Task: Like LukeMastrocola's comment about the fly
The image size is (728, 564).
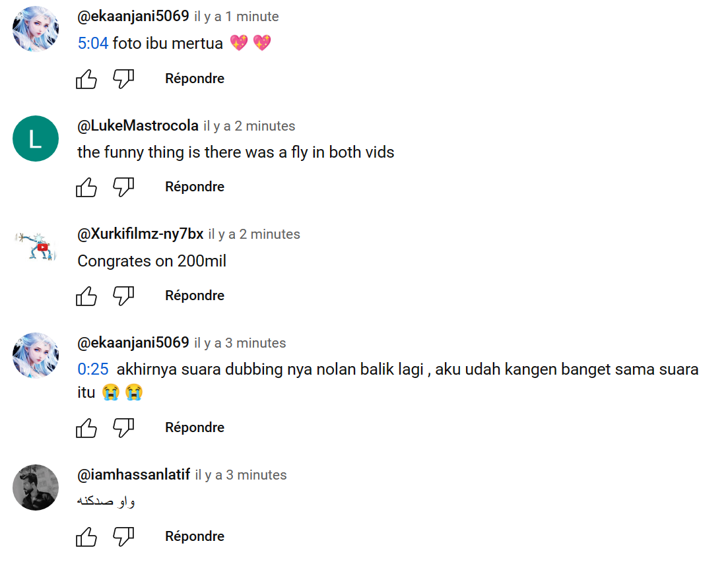Action: pos(86,187)
